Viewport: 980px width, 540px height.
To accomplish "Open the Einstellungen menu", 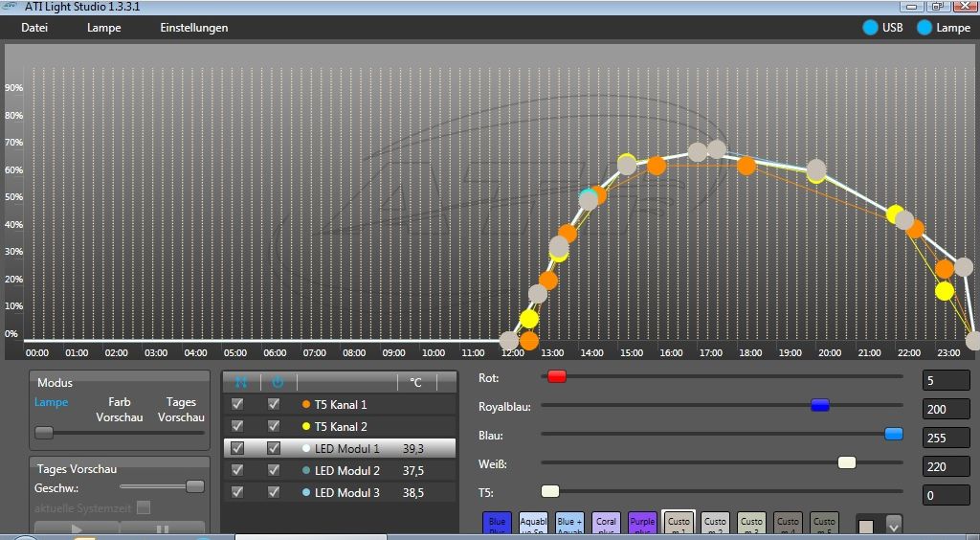I will click(194, 28).
